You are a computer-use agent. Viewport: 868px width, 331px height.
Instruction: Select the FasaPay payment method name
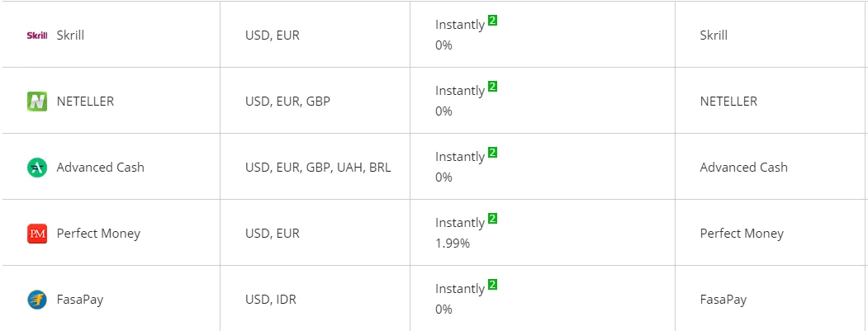(80, 300)
